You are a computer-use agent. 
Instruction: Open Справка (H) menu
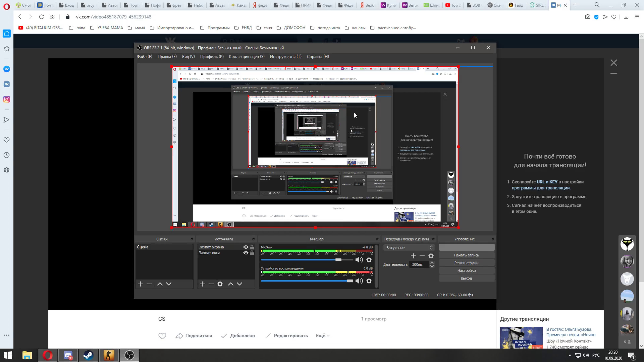318,56
